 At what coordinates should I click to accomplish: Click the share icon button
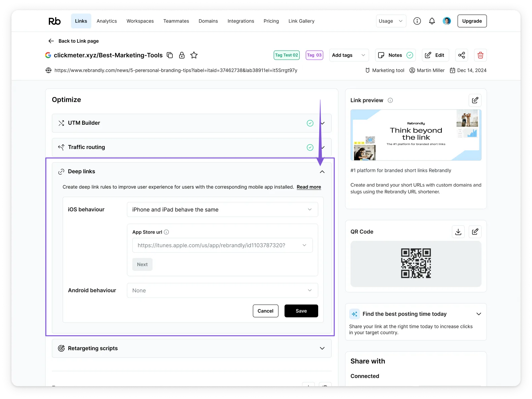pos(462,55)
